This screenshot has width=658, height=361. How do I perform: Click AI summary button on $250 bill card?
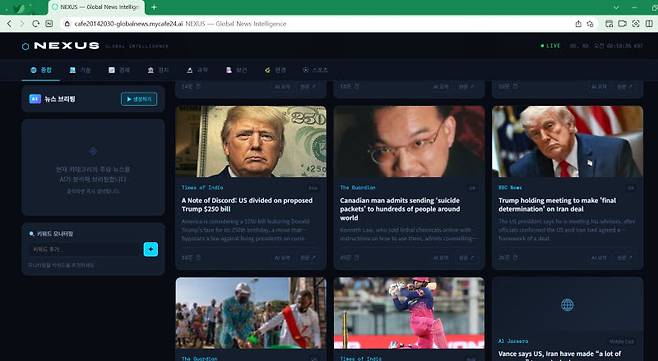(x=282, y=258)
